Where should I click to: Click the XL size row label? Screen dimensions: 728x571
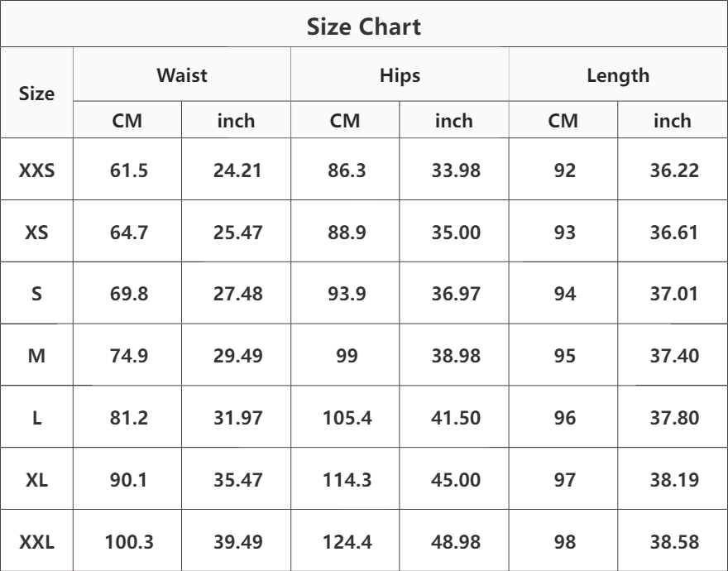[x=36, y=479]
